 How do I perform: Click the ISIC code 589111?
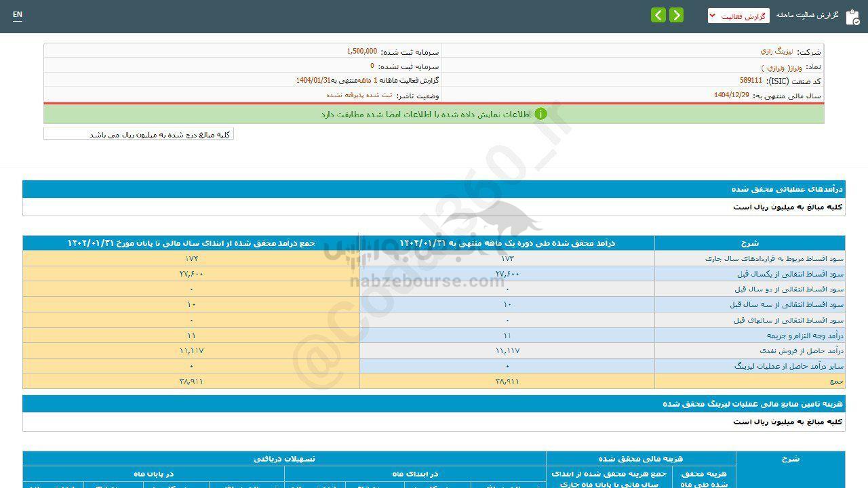pyautogui.click(x=751, y=81)
